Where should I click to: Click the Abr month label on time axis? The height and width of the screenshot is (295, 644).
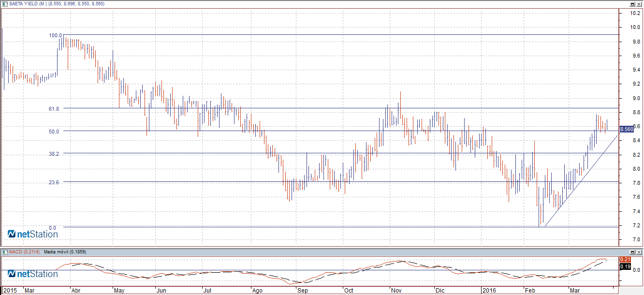pos(76,291)
